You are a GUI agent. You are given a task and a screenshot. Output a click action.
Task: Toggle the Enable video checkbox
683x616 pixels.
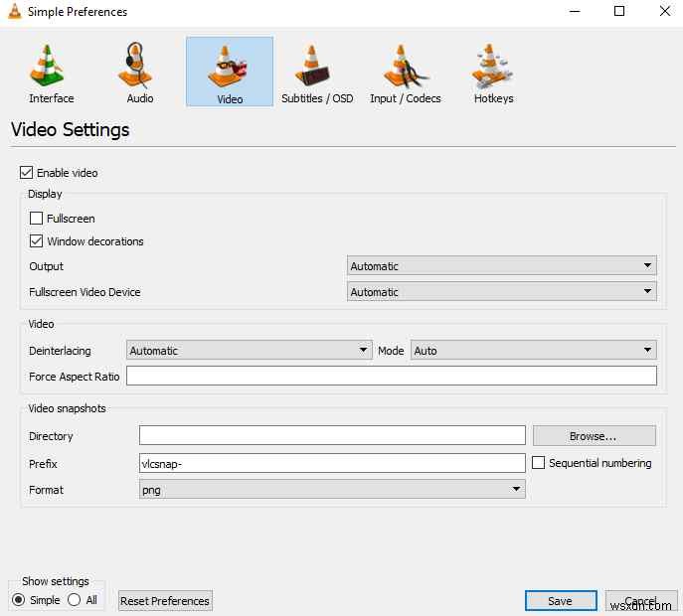pyautogui.click(x=26, y=173)
